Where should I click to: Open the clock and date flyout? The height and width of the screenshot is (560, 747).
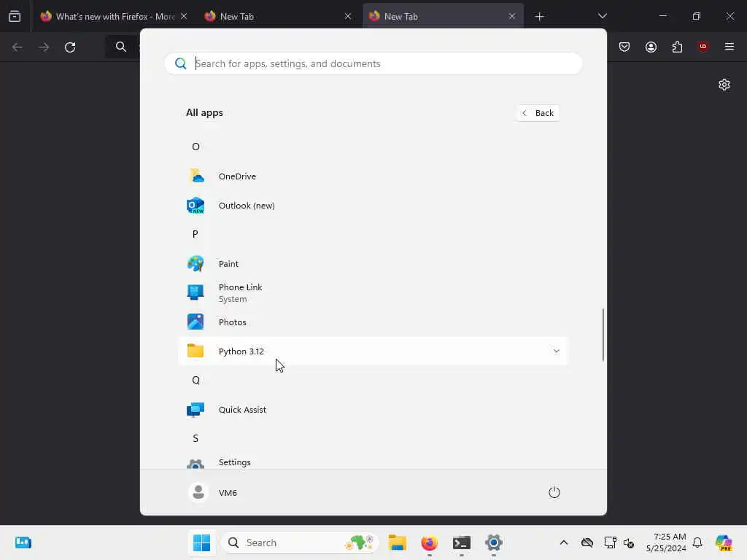pos(666,542)
